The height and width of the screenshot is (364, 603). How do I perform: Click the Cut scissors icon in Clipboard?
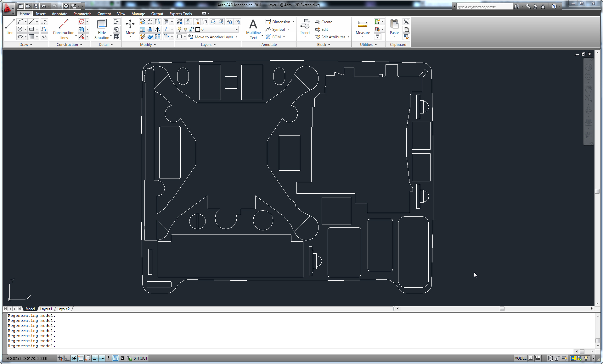406,22
